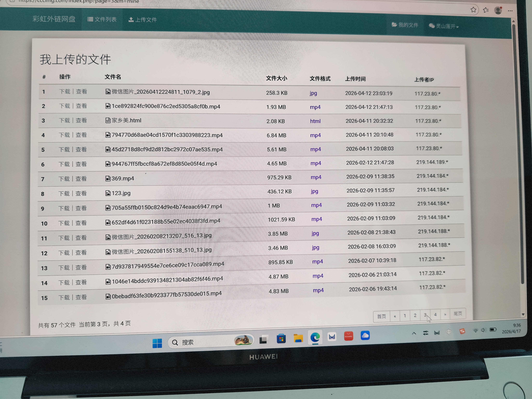Launch Microsoft Store from taskbar

pyautogui.click(x=281, y=339)
